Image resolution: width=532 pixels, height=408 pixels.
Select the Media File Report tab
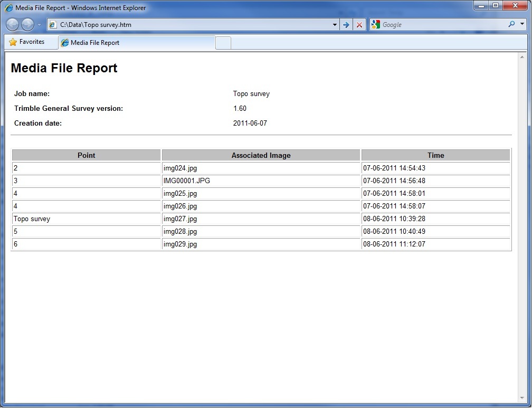coord(137,43)
